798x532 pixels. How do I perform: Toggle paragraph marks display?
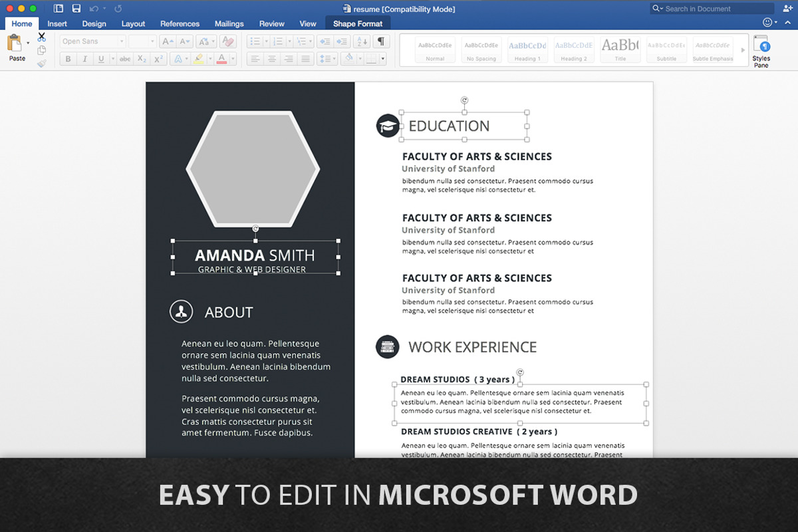(380, 41)
